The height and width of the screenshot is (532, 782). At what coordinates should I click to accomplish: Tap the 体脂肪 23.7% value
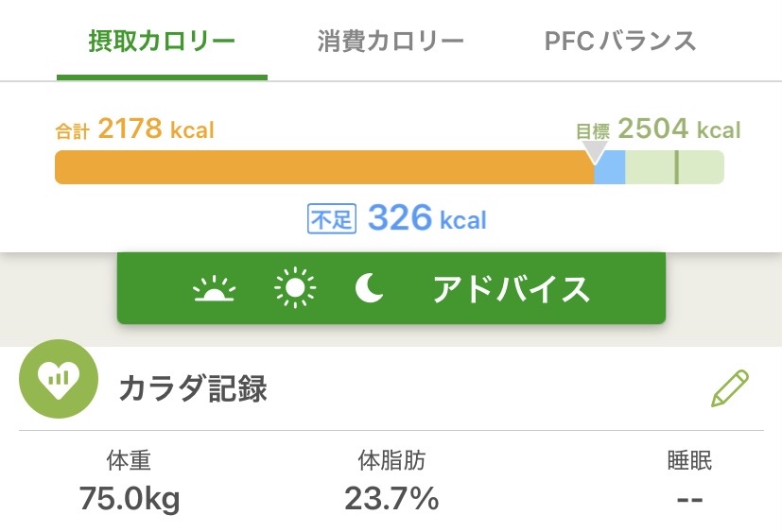point(391,498)
